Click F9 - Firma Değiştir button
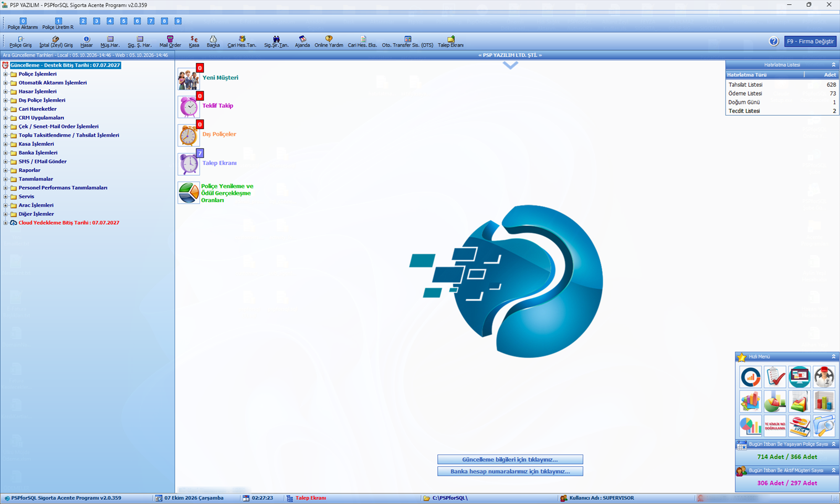 pyautogui.click(x=810, y=41)
